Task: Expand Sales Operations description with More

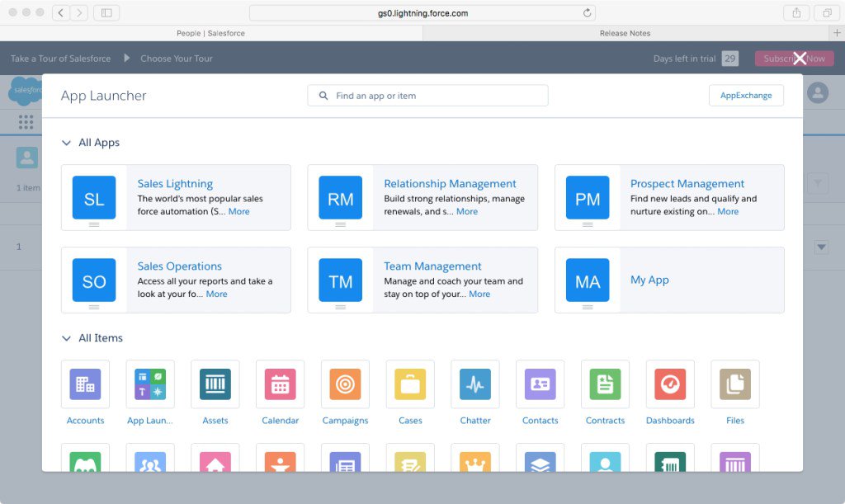Action: point(217,294)
